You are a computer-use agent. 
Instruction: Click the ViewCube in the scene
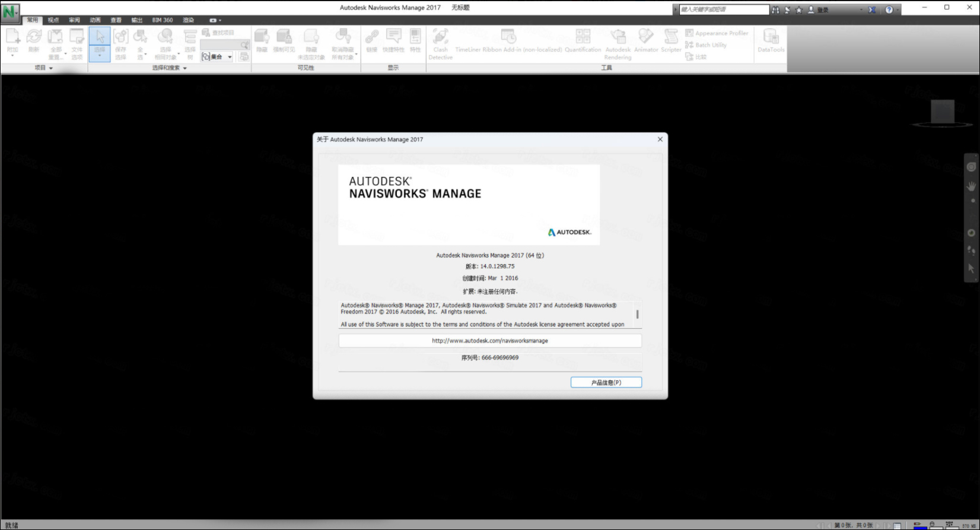943,112
